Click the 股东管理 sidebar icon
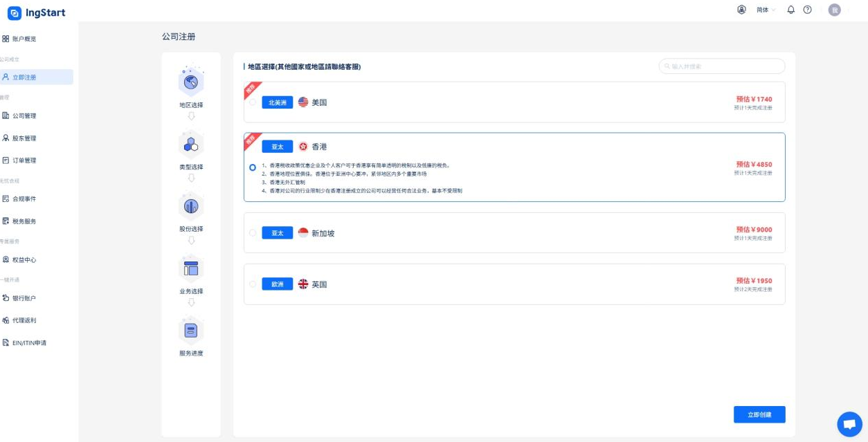Viewport: 868px width, 442px height. 6,138
